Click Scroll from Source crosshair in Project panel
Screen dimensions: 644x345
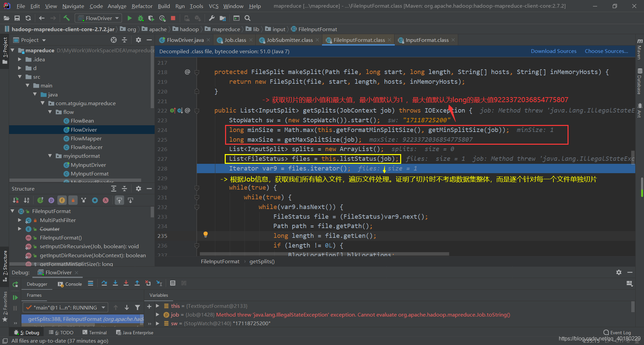(114, 40)
